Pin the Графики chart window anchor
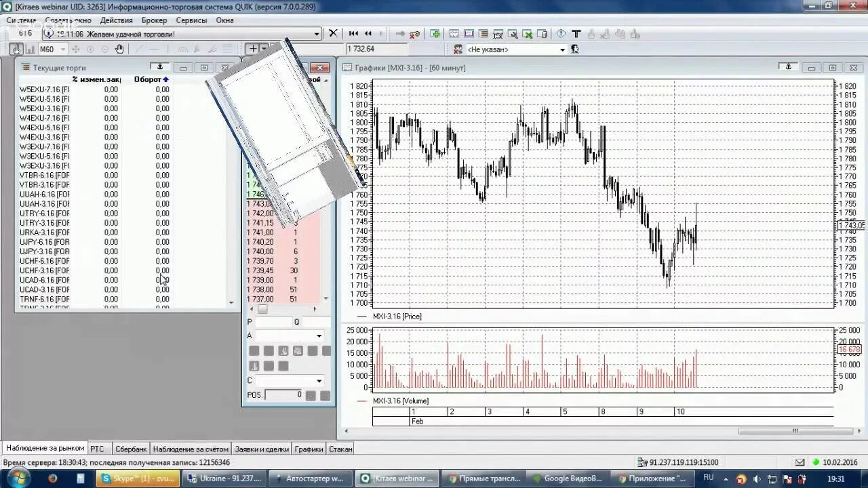868x488 pixels. pyautogui.click(x=788, y=66)
